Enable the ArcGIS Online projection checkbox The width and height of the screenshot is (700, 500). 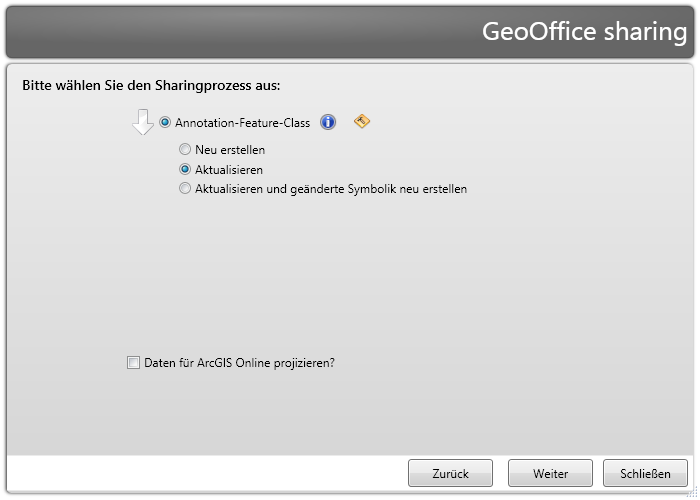pos(134,364)
